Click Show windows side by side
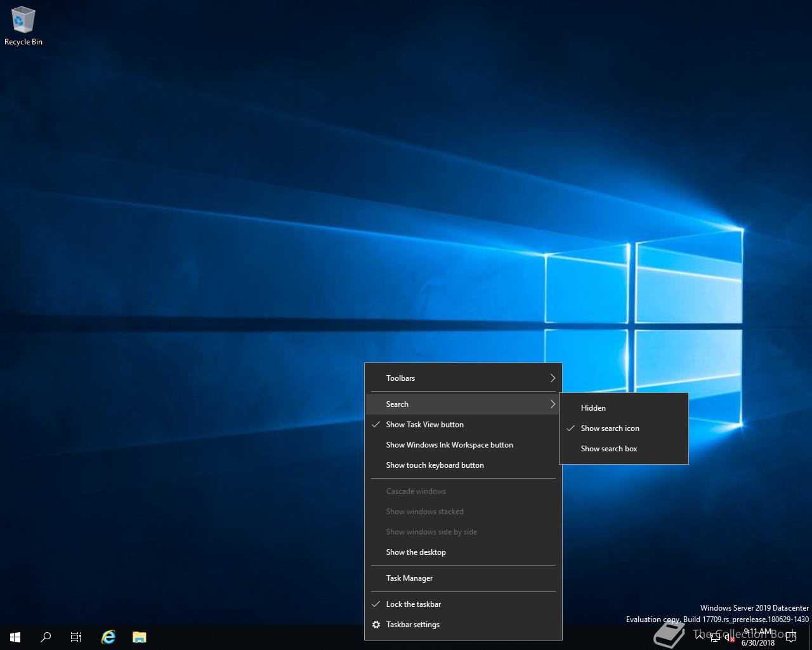Image resolution: width=812 pixels, height=650 pixels. tap(464, 532)
